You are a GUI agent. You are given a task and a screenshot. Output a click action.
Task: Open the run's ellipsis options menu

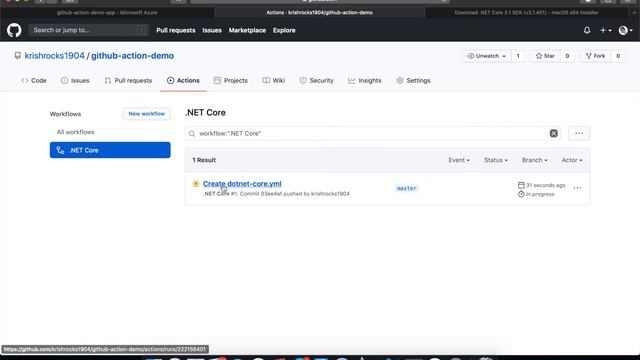577,188
